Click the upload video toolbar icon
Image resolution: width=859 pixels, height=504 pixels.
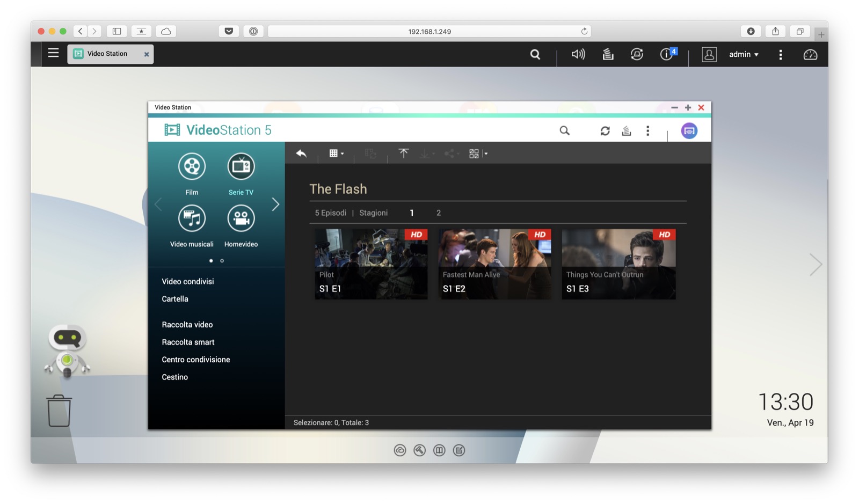404,154
